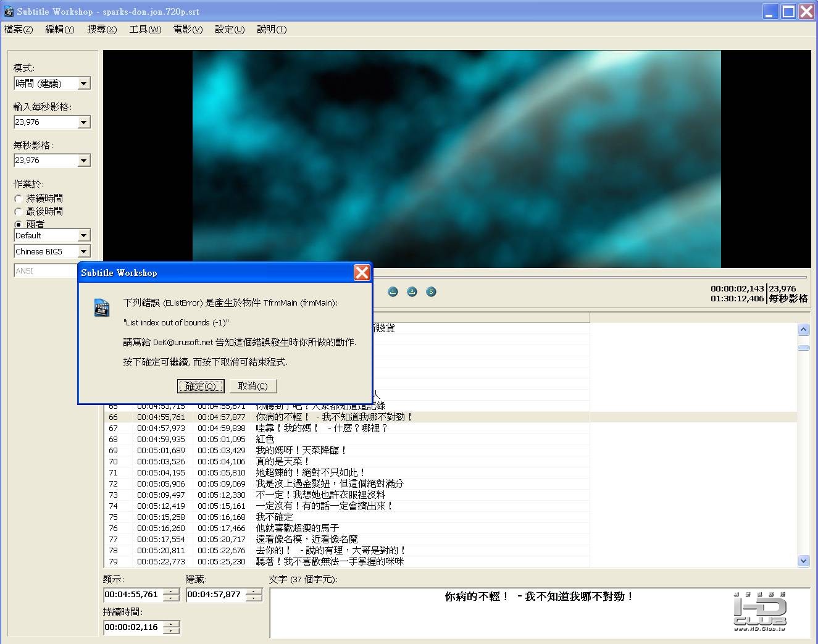The image size is (818, 644).
Task: Click the Subtitle Workshop title bar icon
Action: point(9,11)
